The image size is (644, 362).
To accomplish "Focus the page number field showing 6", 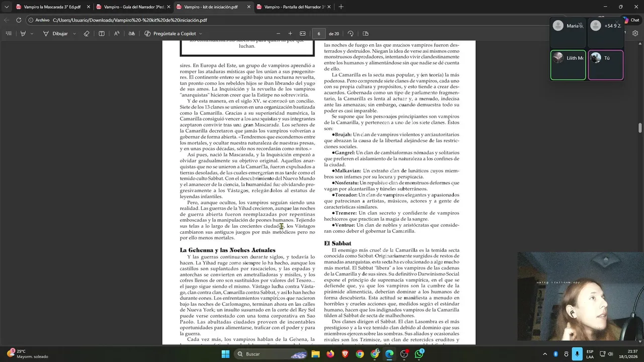I will [318, 34].
